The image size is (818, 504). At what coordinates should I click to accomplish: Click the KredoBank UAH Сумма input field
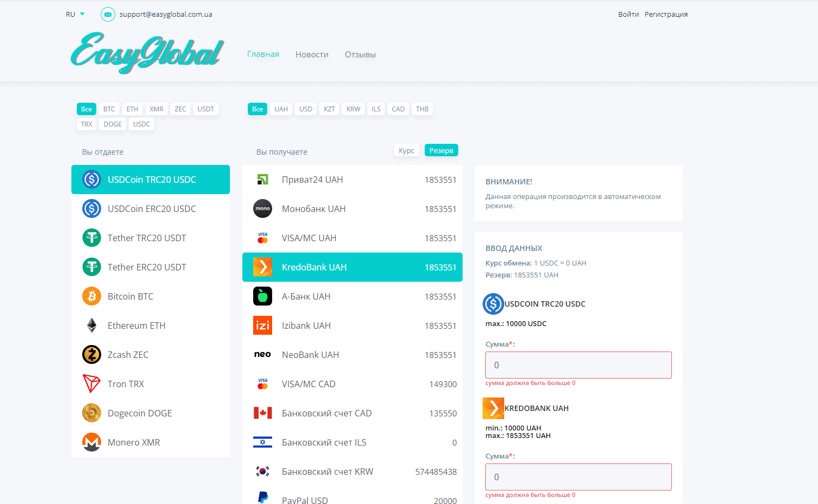tap(578, 477)
